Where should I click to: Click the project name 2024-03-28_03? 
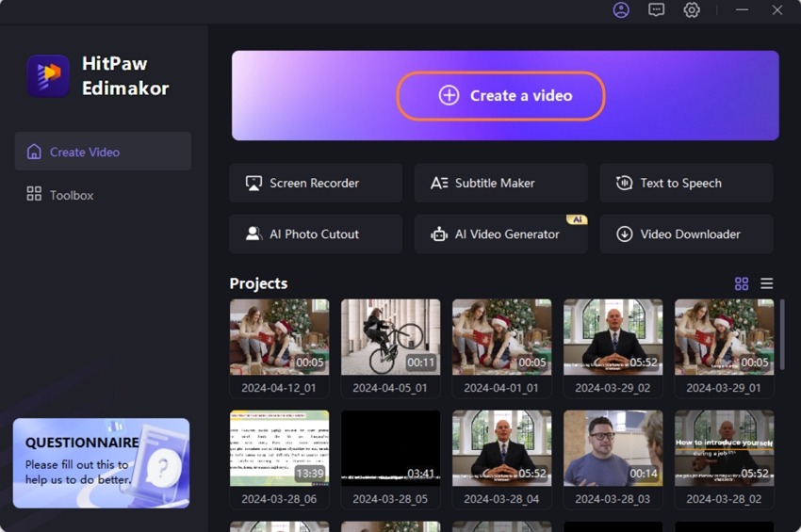pos(613,499)
